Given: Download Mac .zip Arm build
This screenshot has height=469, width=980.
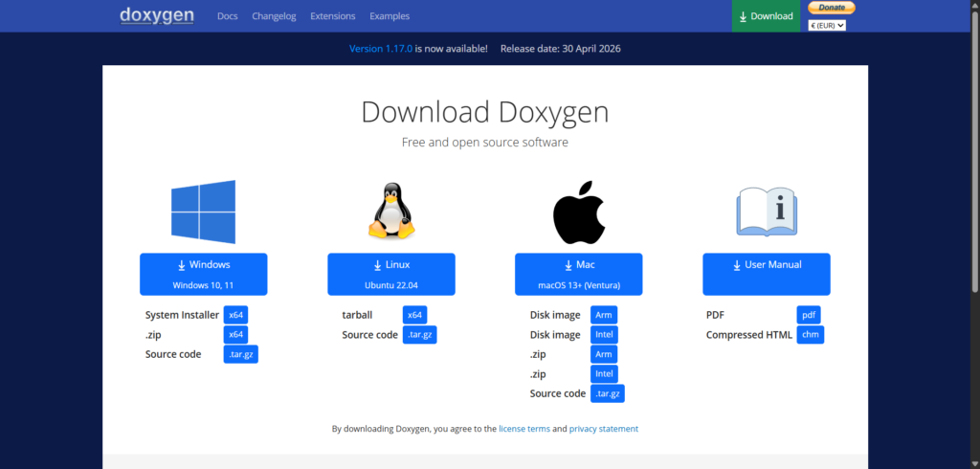Looking at the screenshot, I should (604, 354).
